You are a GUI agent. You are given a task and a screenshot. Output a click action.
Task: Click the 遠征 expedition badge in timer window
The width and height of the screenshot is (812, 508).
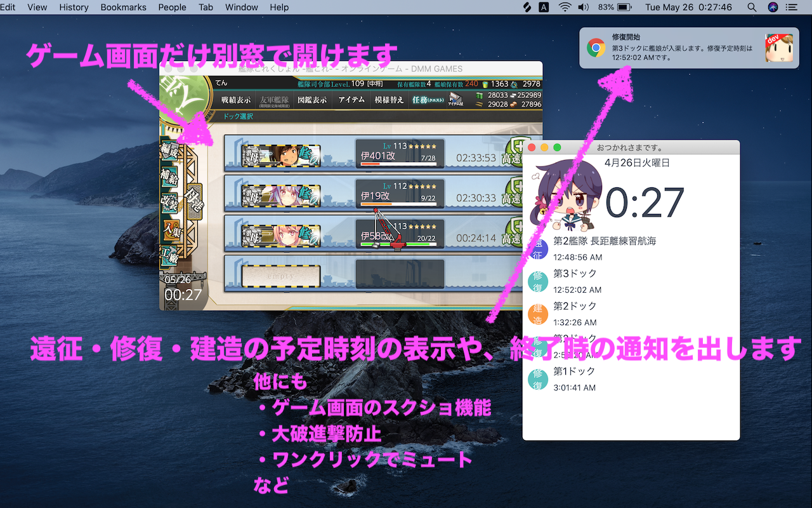click(x=537, y=248)
